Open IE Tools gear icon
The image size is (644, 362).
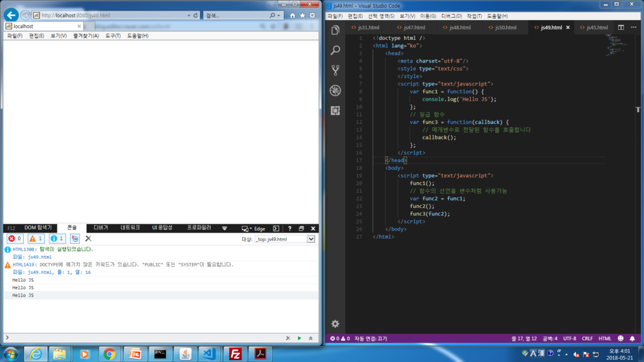(x=313, y=15)
